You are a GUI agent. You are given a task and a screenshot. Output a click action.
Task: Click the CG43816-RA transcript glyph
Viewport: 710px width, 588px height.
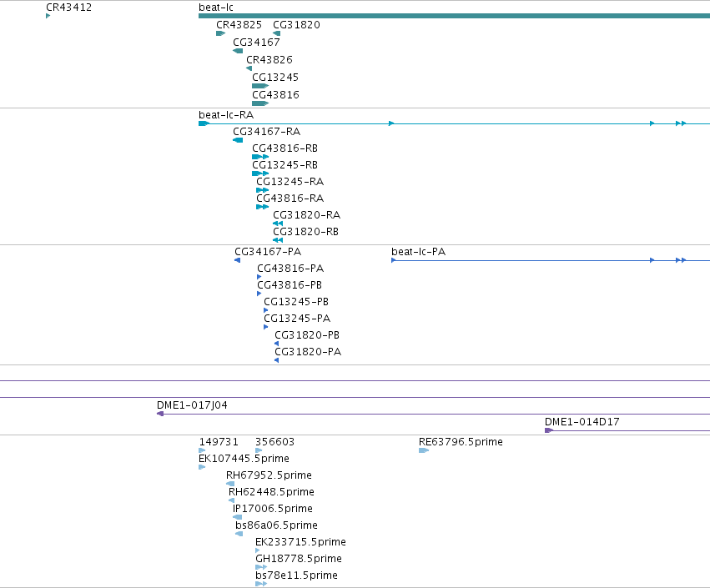(262, 208)
